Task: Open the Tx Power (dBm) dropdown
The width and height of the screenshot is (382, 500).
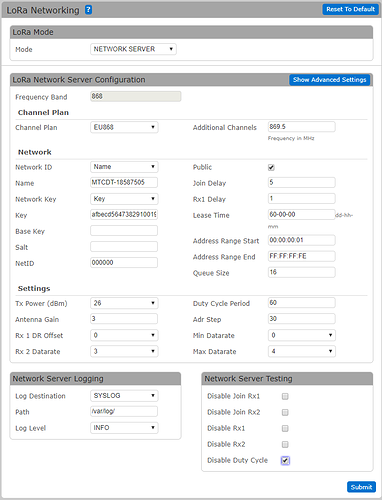Action: (124, 303)
